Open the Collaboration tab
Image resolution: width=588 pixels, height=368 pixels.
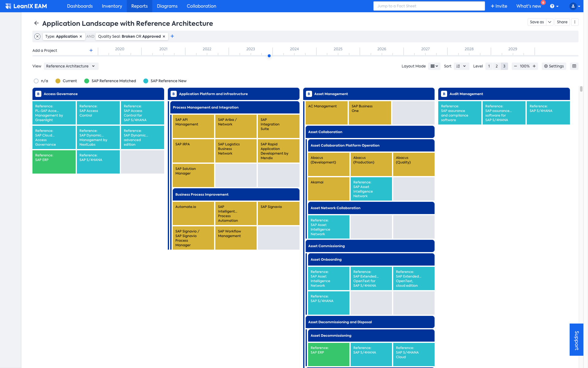pyautogui.click(x=202, y=6)
